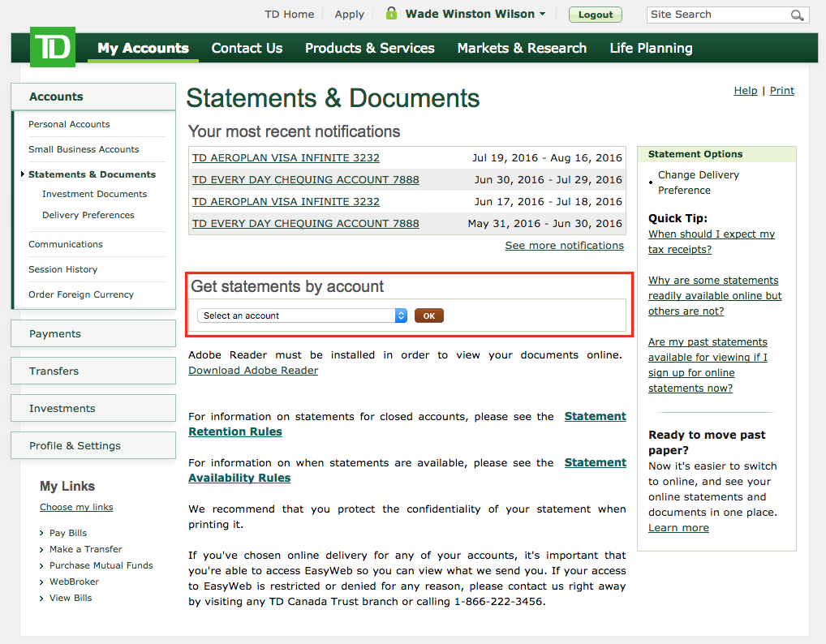The height and width of the screenshot is (644, 826).
Task: Open the Pay Bills quick link
Action: click(x=68, y=533)
